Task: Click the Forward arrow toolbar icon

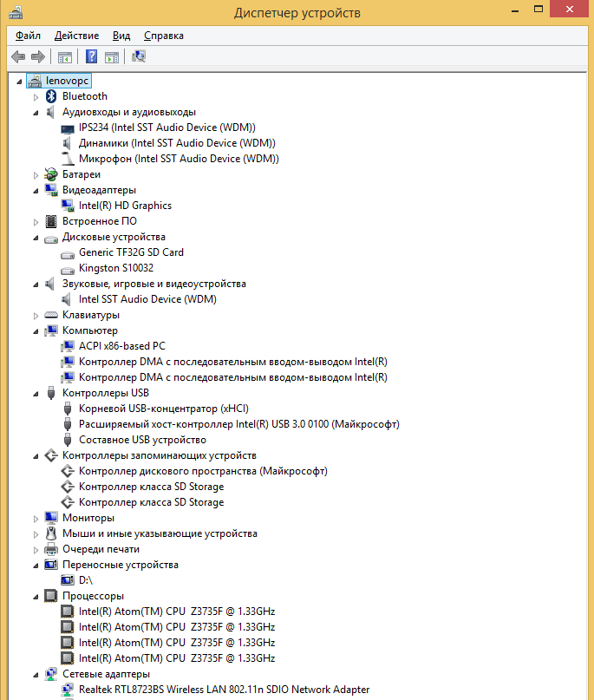Action: (38, 56)
